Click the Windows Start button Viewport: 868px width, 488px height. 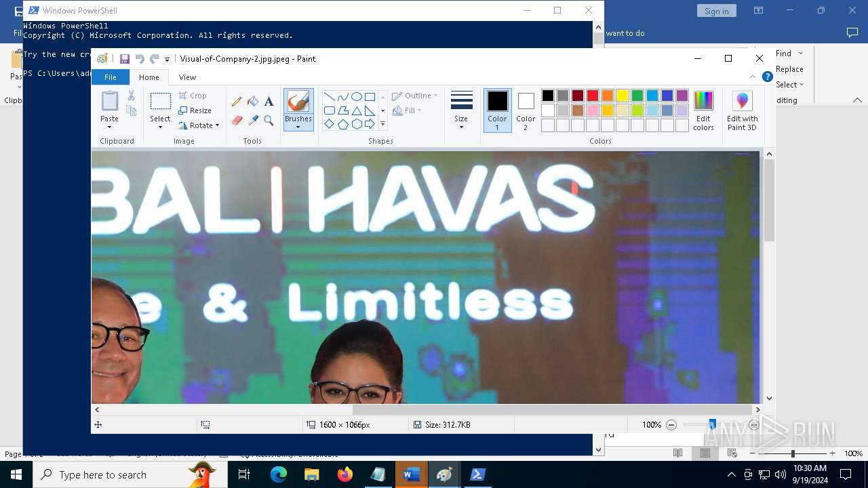pyautogui.click(x=16, y=474)
